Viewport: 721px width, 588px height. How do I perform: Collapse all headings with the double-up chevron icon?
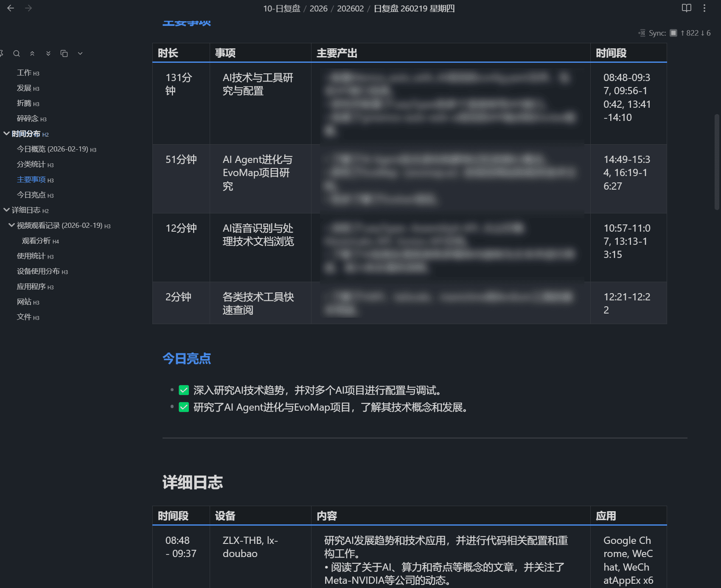[32, 53]
